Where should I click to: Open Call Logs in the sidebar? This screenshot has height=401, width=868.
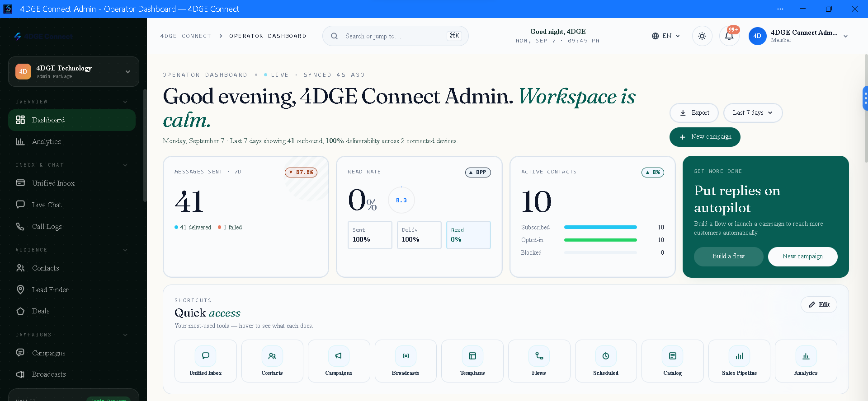coord(72,227)
